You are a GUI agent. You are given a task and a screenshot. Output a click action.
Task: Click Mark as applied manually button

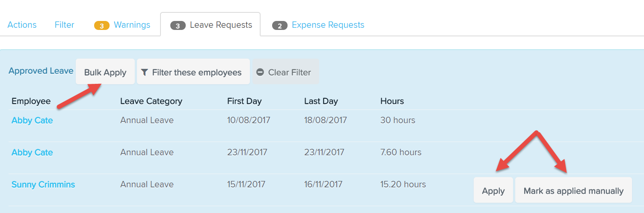573,190
